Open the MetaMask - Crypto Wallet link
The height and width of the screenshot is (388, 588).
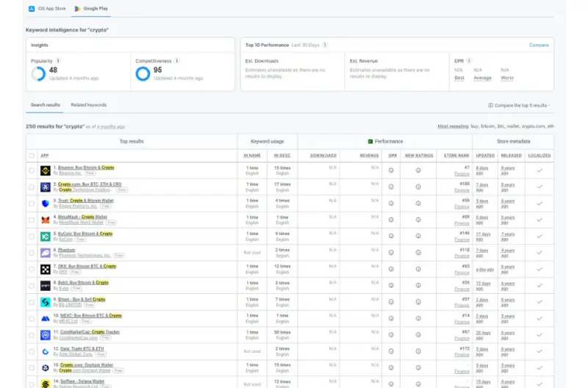pyautogui.click(x=82, y=217)
